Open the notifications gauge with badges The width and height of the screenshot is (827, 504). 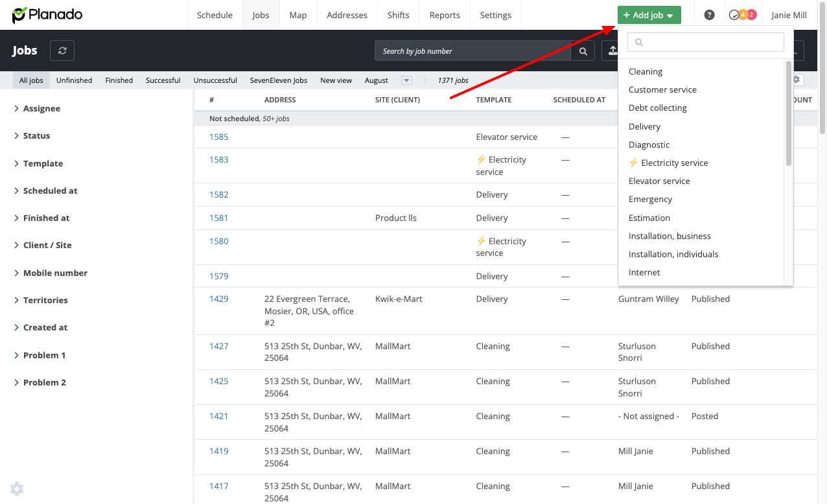click(x=743, y=15)
